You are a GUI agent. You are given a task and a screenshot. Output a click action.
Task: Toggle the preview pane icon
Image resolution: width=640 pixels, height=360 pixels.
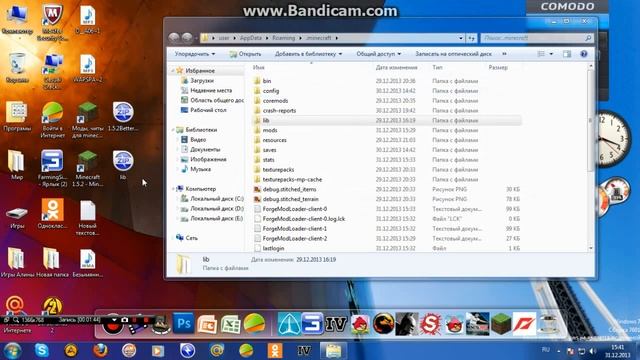tap(567, 54)
